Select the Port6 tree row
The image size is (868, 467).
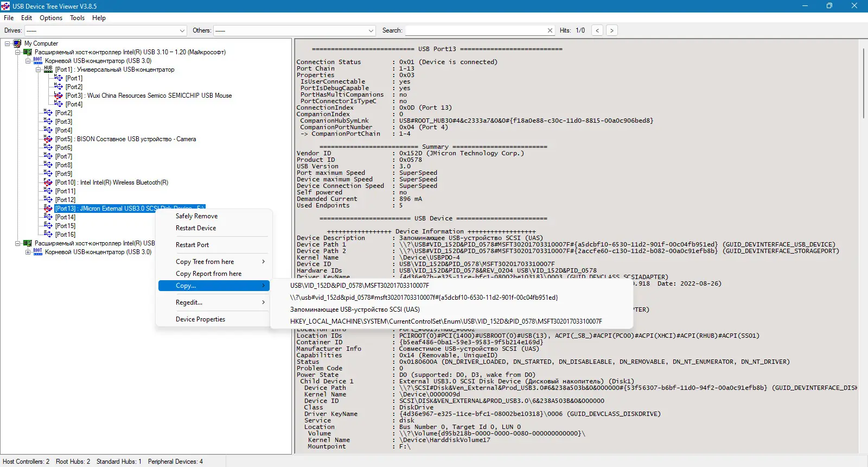coord(63,148)
